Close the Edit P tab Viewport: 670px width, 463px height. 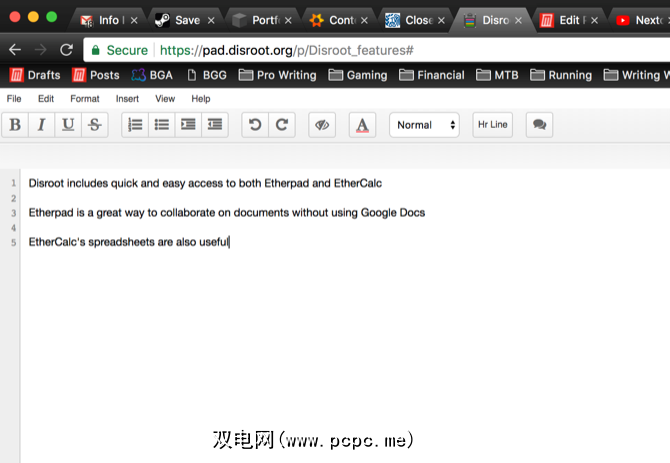coord(594,20)
